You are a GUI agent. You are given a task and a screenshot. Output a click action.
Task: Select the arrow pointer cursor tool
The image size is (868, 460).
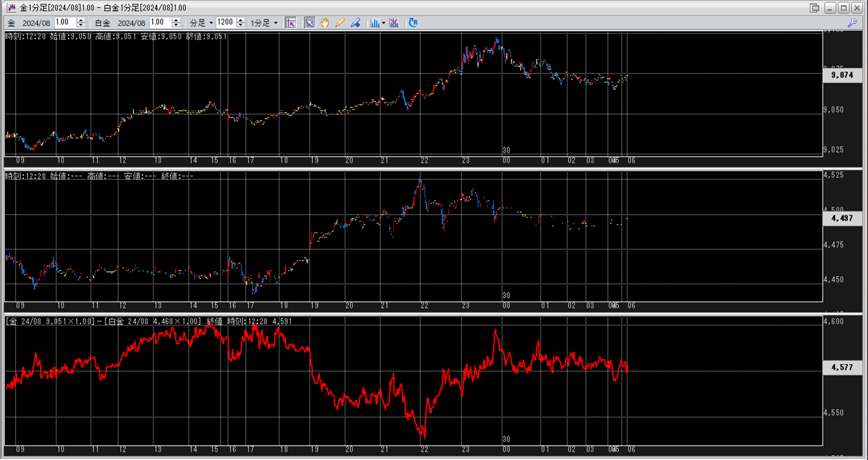pyautogui.click(x=309, y=23)
